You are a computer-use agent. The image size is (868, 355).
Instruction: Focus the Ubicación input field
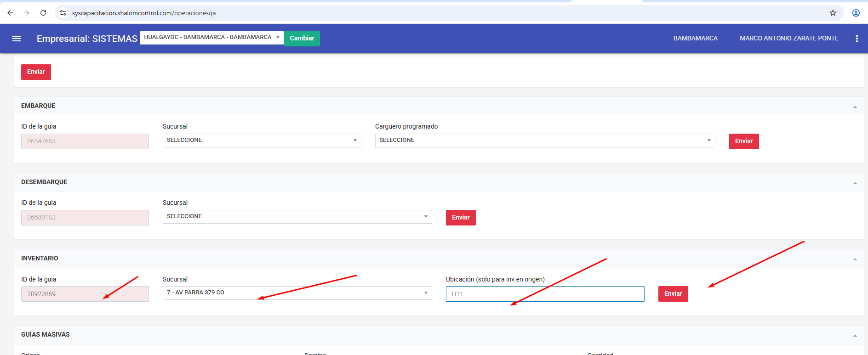point(545,294)
